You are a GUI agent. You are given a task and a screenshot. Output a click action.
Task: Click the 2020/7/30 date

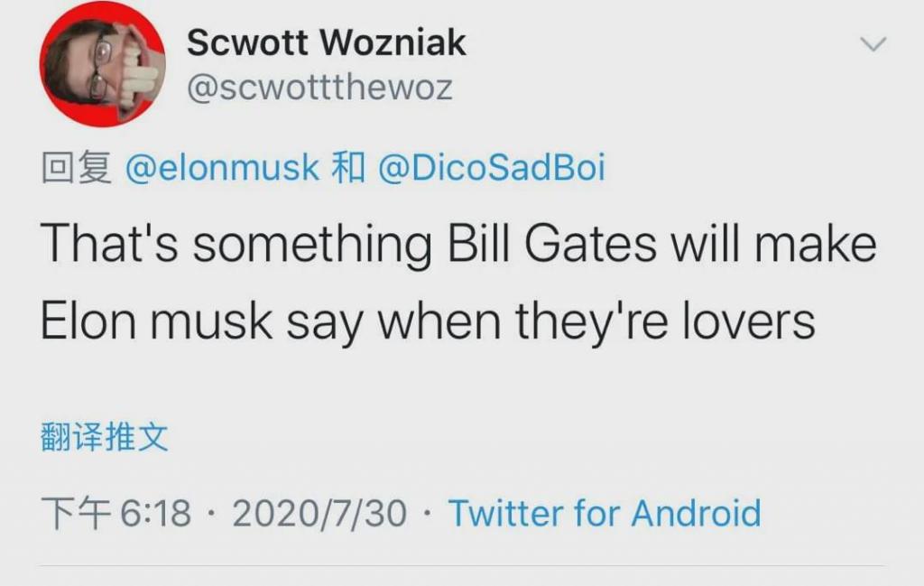coord(319,512)
